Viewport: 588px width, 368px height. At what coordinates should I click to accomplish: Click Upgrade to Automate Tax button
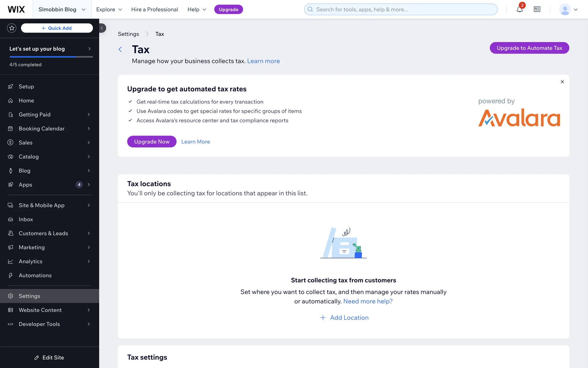coord(529,48)
